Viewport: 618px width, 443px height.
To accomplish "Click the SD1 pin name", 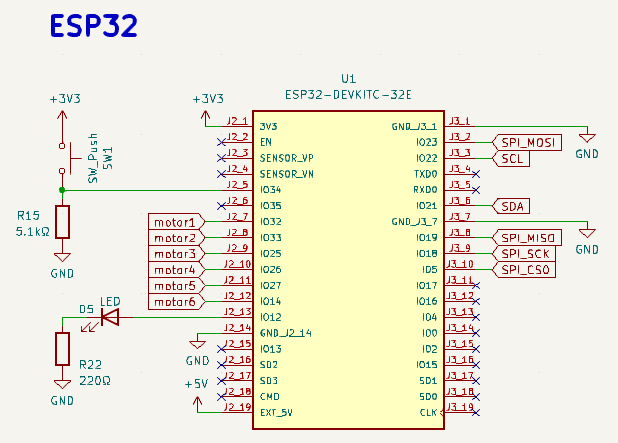I will point(428,381).
